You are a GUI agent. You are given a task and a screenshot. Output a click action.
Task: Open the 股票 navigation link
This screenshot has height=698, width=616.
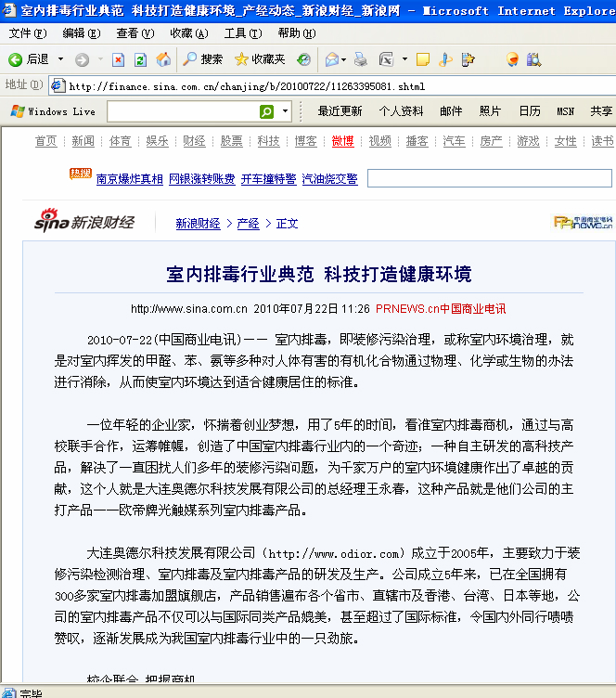click(x=232, y=141)
